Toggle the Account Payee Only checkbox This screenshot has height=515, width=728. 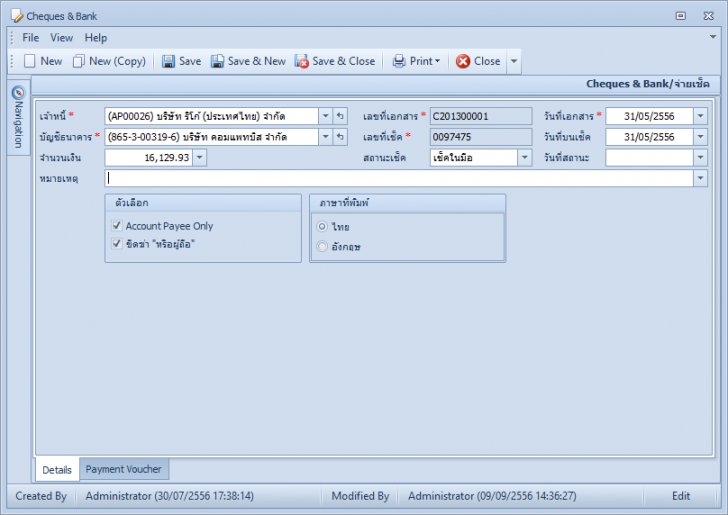point(117,226)
